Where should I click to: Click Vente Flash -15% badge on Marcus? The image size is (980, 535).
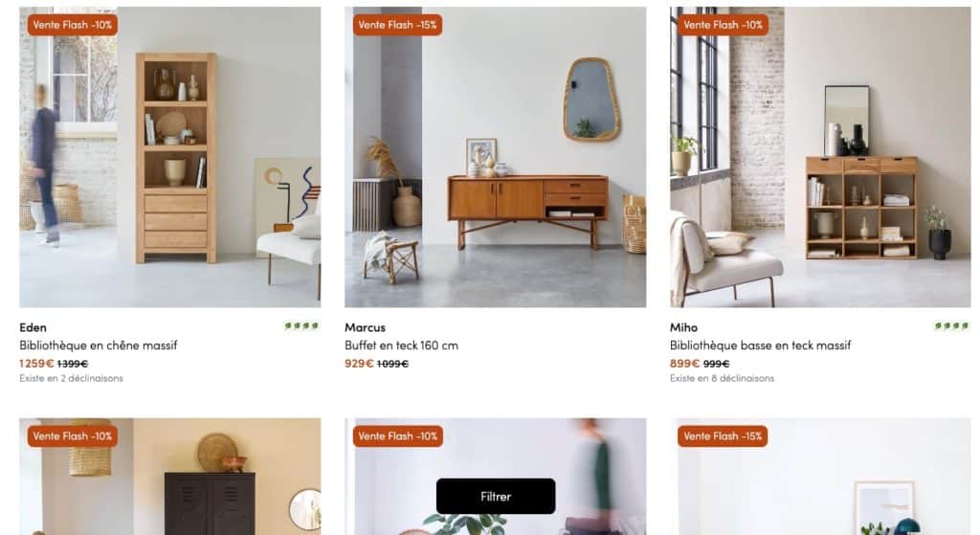click(x=397, y=25)
